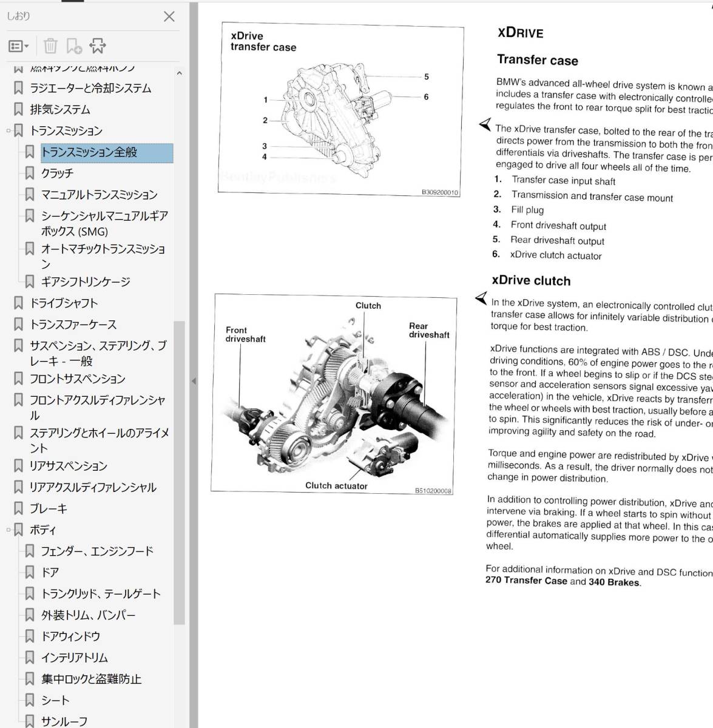Click 'xDrive clutch actuator' list item
Image resolution: width=713 pixels, height=728 pixels.
tap(556, 255)
